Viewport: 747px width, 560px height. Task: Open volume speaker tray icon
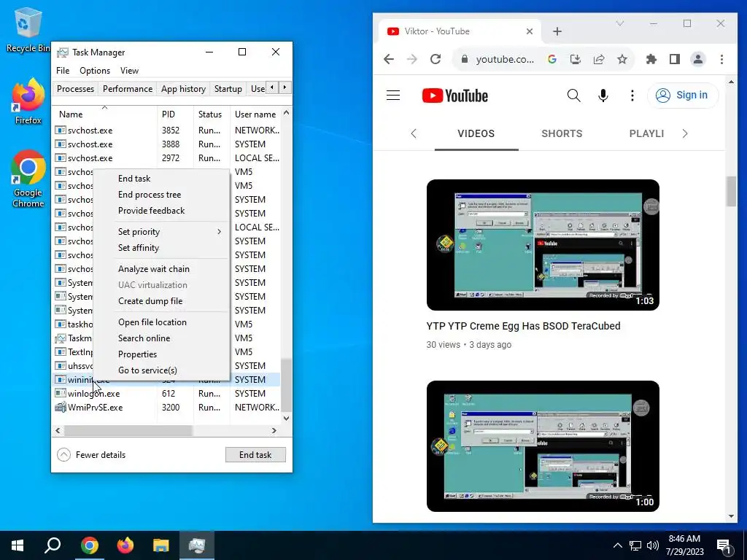click(653, 545)
